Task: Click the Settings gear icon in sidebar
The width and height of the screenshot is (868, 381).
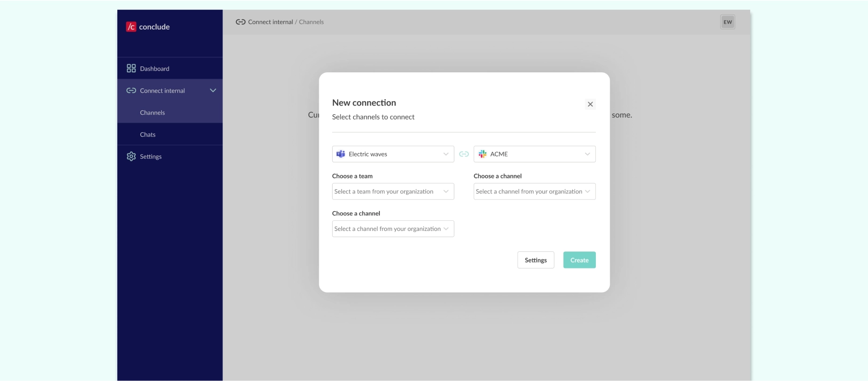Action: pyautogui.click(x=131, y=156)
